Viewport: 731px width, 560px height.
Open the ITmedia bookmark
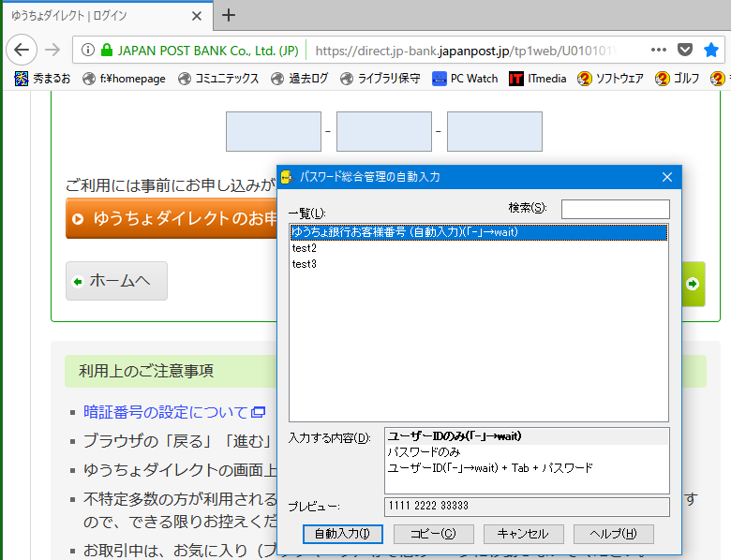[538, 79]
